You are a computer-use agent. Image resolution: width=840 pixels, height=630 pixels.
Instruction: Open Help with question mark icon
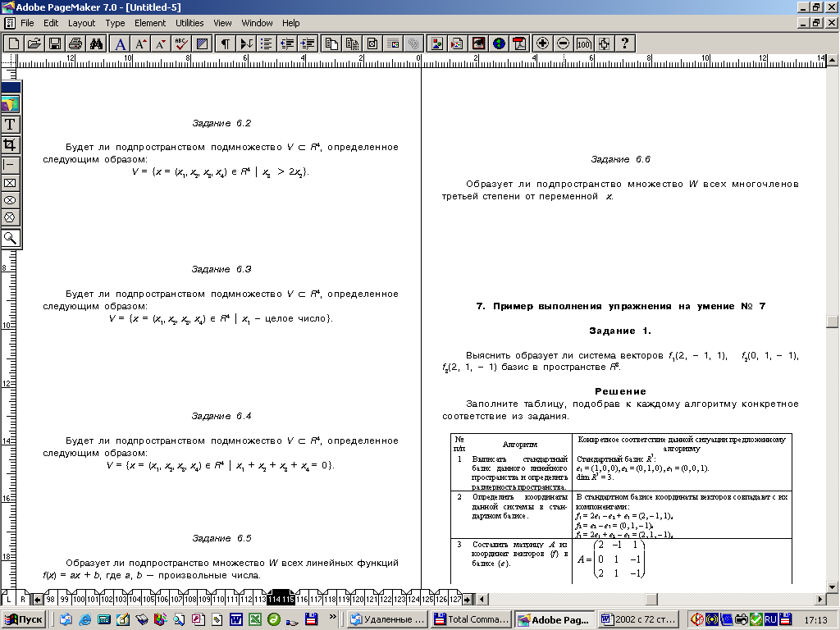(624, 43)
